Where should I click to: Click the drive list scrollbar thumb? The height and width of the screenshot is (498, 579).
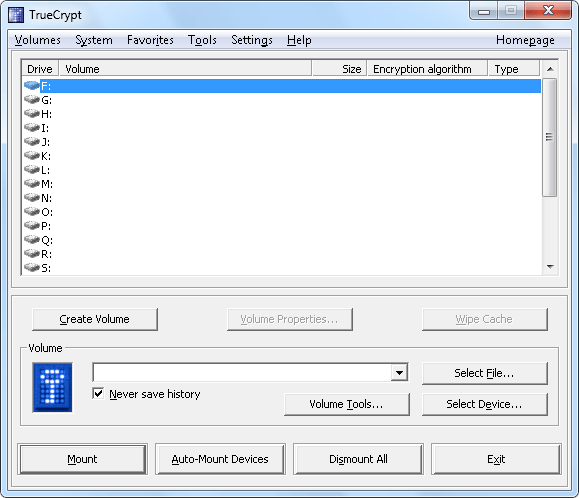pos(550,137)
